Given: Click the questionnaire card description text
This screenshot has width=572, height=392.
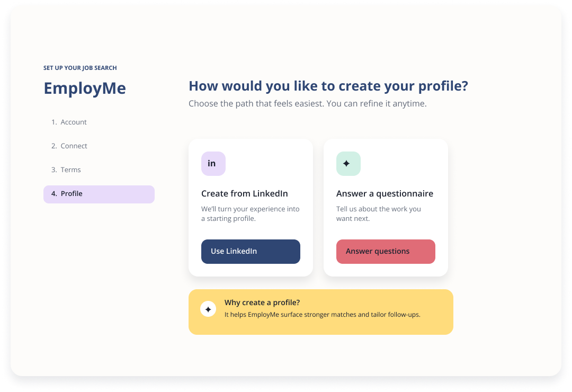Looking at the screenshot, I should [x=378, y=213].
